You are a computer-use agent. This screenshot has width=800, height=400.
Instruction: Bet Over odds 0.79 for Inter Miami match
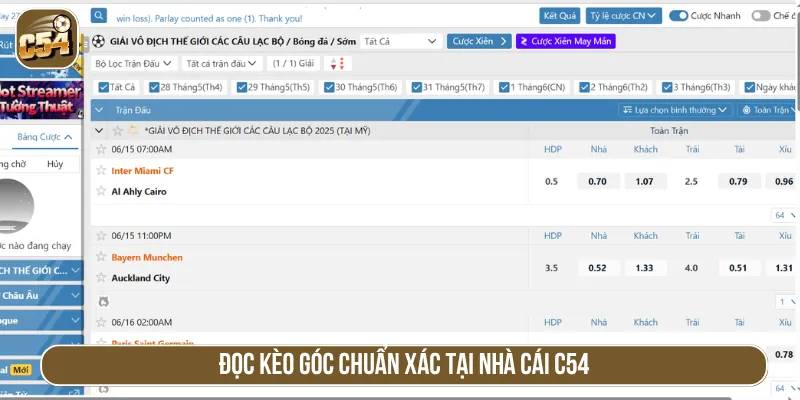[x=738, y=181]
